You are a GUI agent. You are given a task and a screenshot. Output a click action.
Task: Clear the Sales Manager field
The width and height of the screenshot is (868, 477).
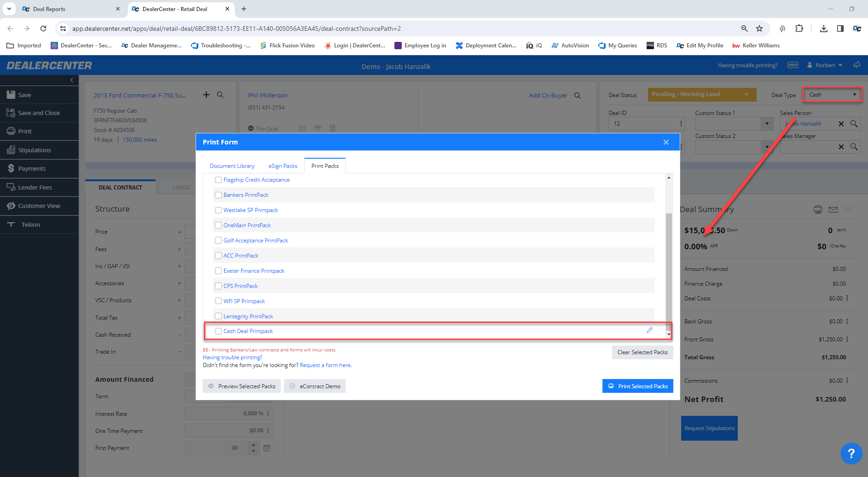(x=841, y=147)
